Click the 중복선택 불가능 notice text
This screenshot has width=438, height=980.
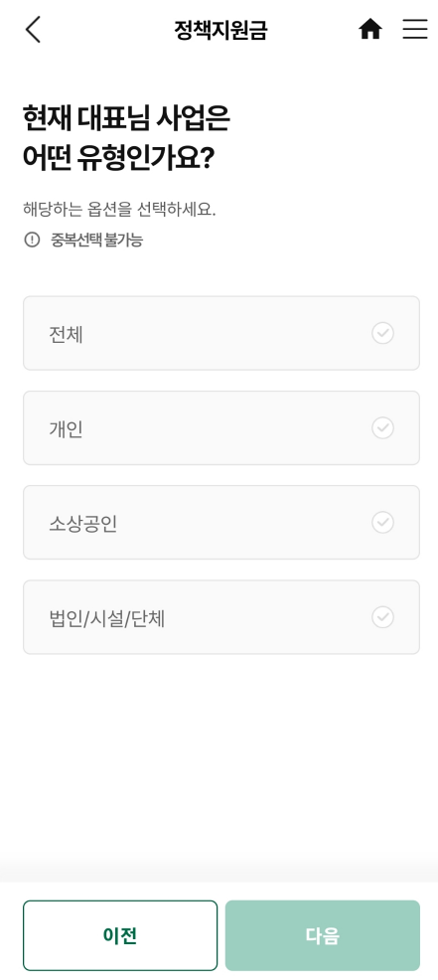point(97,240)
